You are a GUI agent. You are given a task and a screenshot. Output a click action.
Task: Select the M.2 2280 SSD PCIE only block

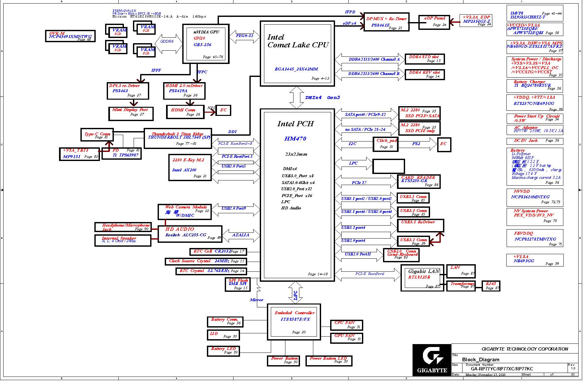click(419, 129)
